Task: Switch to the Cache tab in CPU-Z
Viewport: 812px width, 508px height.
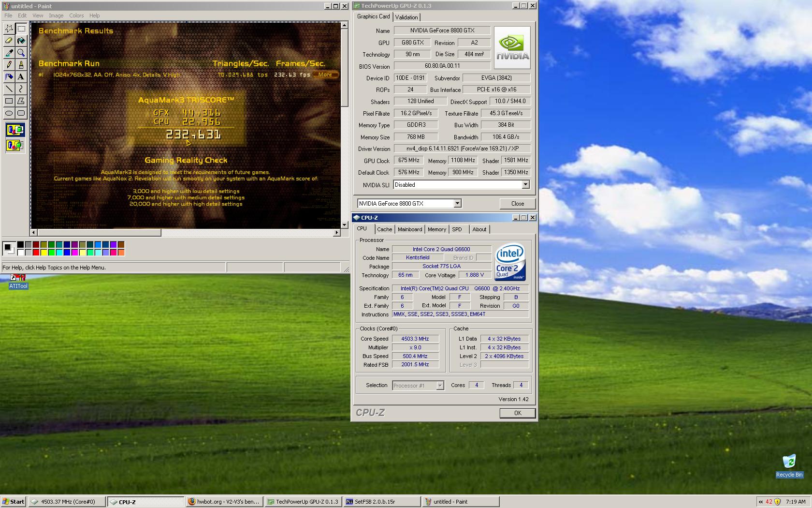Action: click(385, 229)
